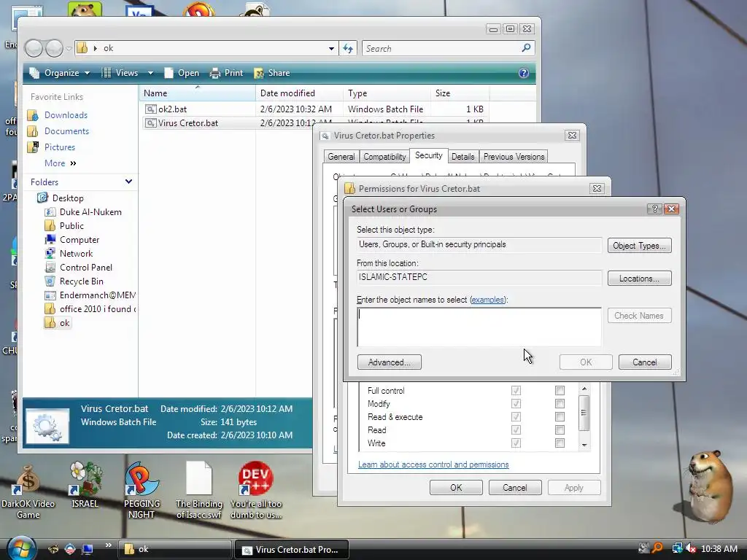747x560 pixels.
Task: Click the Object Types button
Action: point(639,246)
